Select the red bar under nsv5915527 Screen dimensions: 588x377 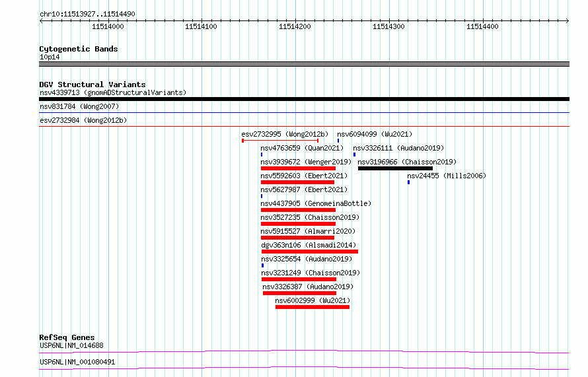(297, 238)
